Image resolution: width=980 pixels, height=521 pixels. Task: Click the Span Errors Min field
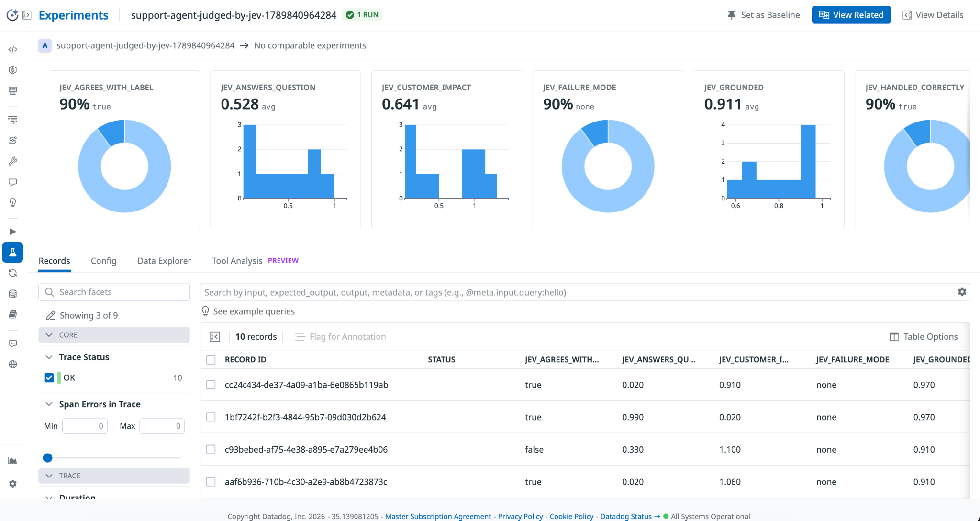click(85, 426)
